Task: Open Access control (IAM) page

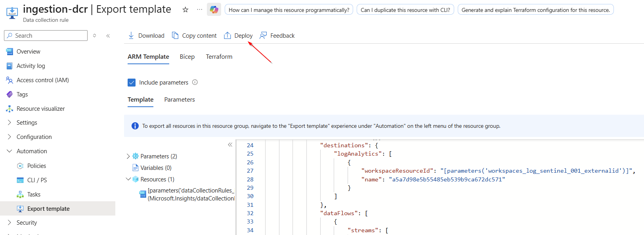Action: (x=42, y=80)
